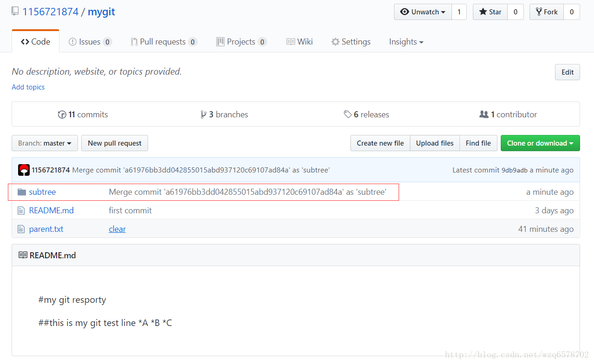594x364 pixels.
Task: Open the subtree folder
Action: [x=42, y=192]
